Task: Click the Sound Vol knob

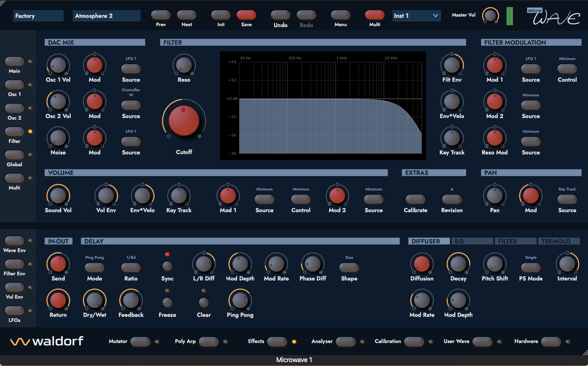Action: (x=58, y=195)
